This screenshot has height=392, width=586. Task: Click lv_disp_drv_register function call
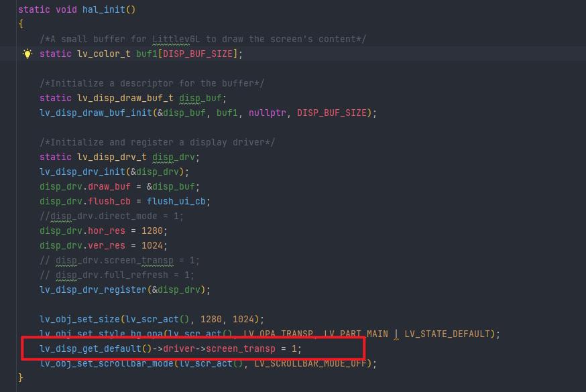(x=93, y=289)
